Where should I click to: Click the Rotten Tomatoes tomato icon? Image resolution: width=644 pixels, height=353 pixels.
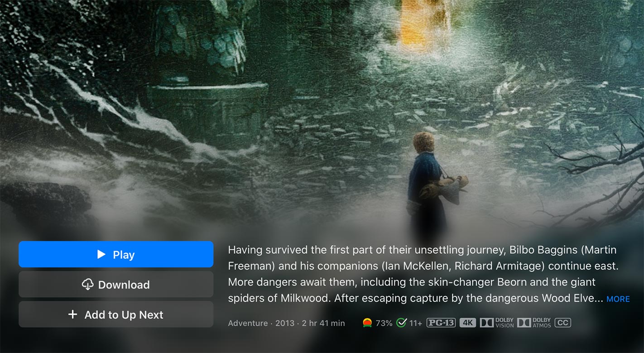click(x=367, y=323)
